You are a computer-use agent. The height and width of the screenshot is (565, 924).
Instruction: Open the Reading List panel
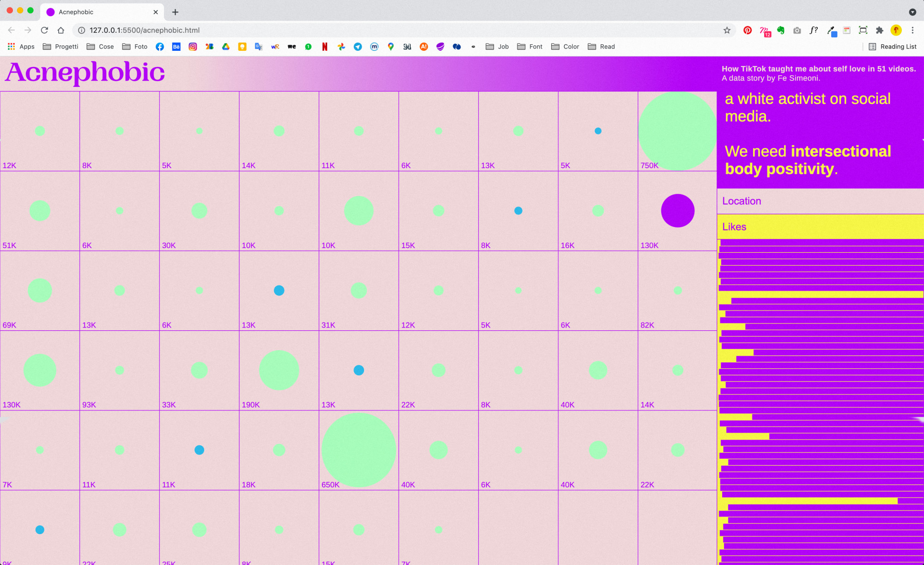pyautogui.click(x=893, y=47)
